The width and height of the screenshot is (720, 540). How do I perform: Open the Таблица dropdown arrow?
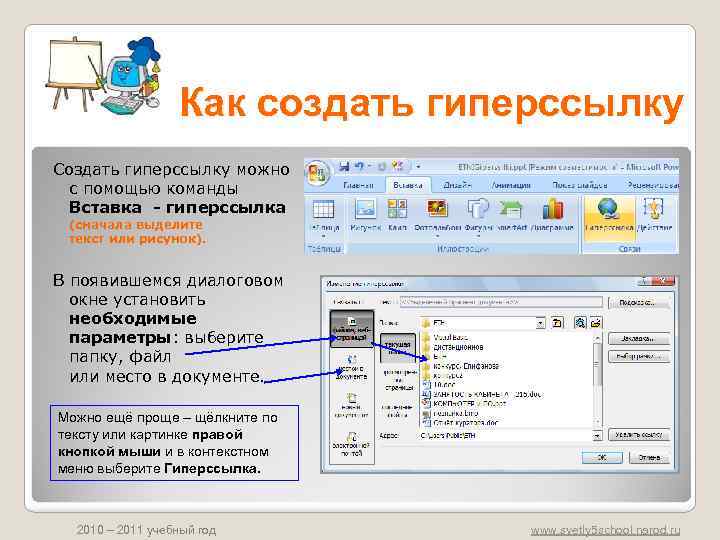(323, 236)
